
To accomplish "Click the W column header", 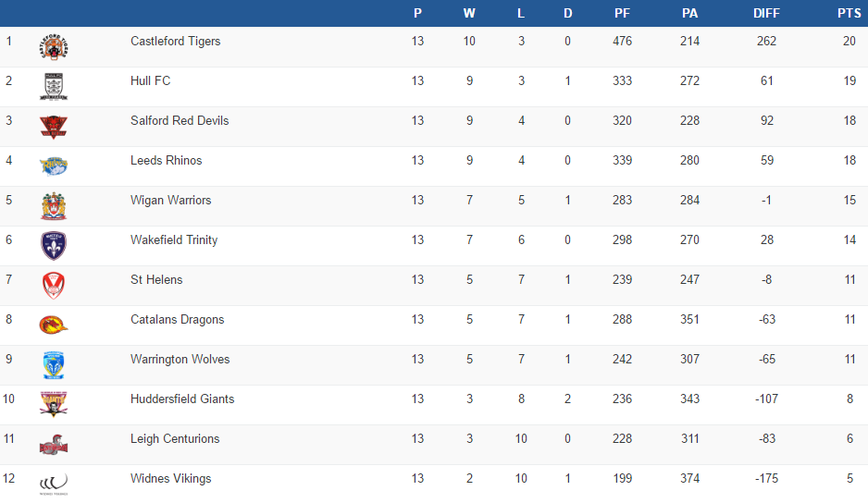I will click(469, 13).
